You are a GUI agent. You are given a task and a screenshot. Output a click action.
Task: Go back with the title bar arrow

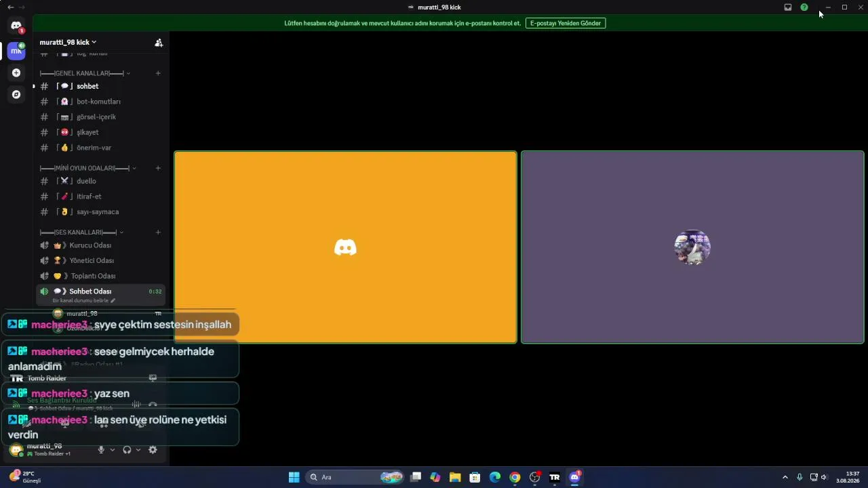10,7
